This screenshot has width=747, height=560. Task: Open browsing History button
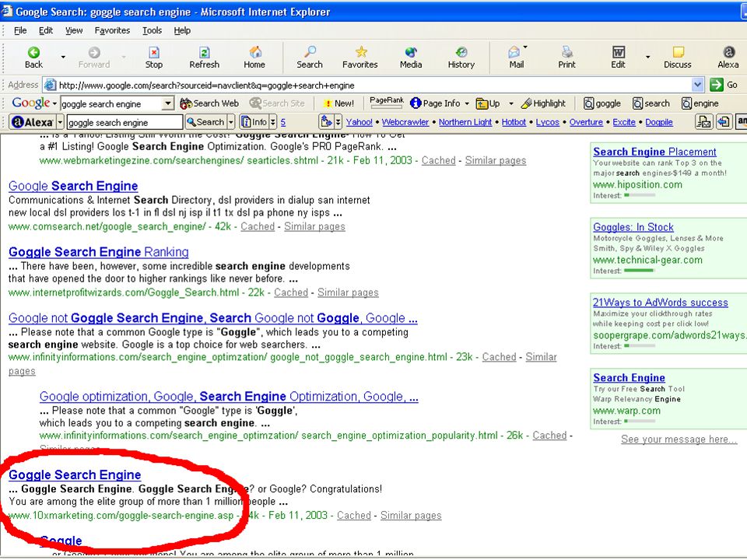click(x=461, y=58)
